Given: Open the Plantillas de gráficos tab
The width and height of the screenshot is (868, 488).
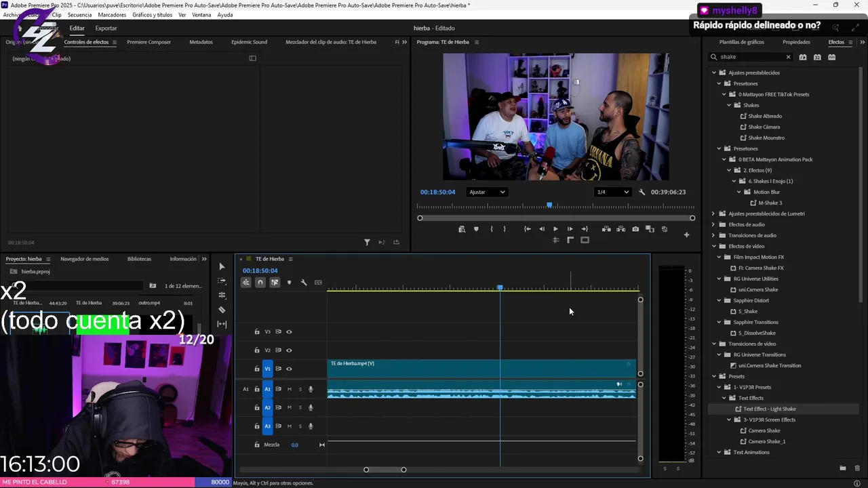Looking at the screenshot, I should coord(742,42).
